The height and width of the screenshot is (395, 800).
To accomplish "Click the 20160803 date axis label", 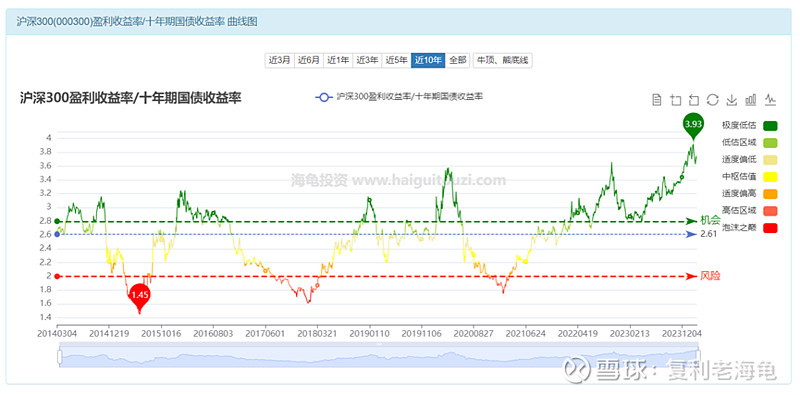I will tap(213, 333).
